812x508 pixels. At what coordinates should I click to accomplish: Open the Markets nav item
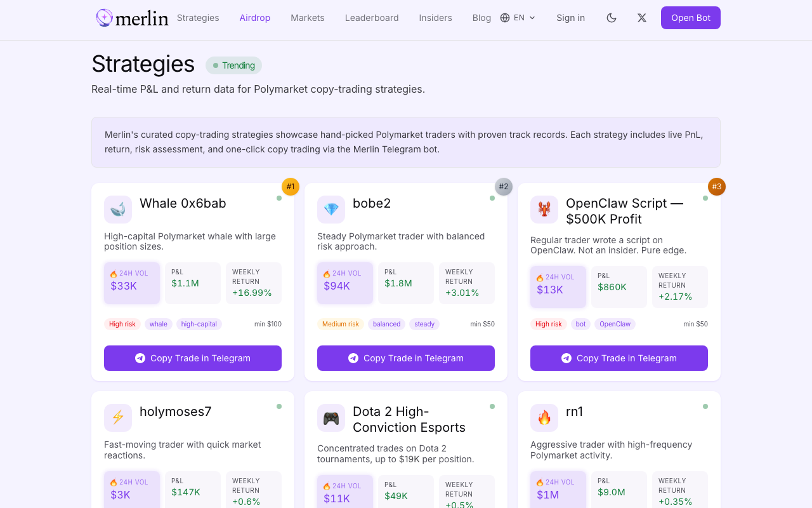point(308,18)
